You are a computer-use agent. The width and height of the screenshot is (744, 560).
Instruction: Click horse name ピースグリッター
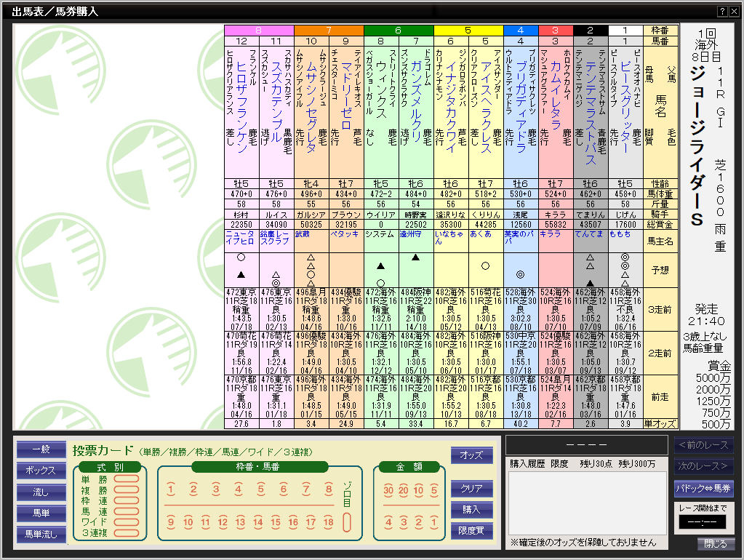click(x=625, y=107)
